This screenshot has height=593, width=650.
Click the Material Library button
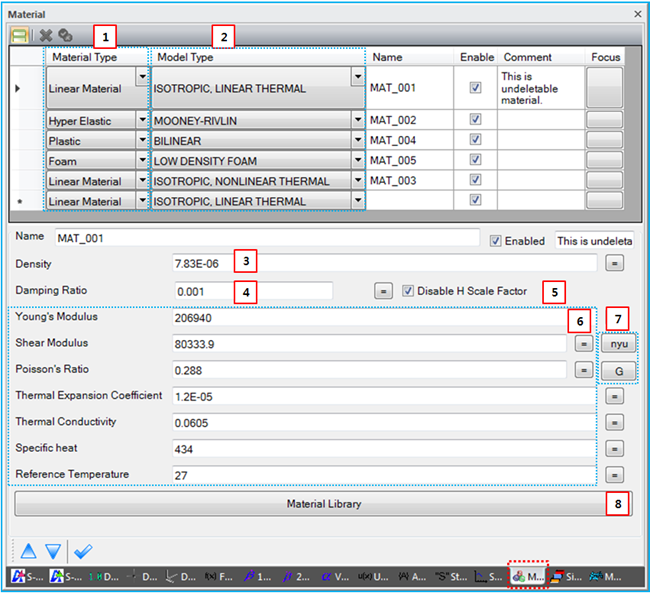click(x=323, y=504)
